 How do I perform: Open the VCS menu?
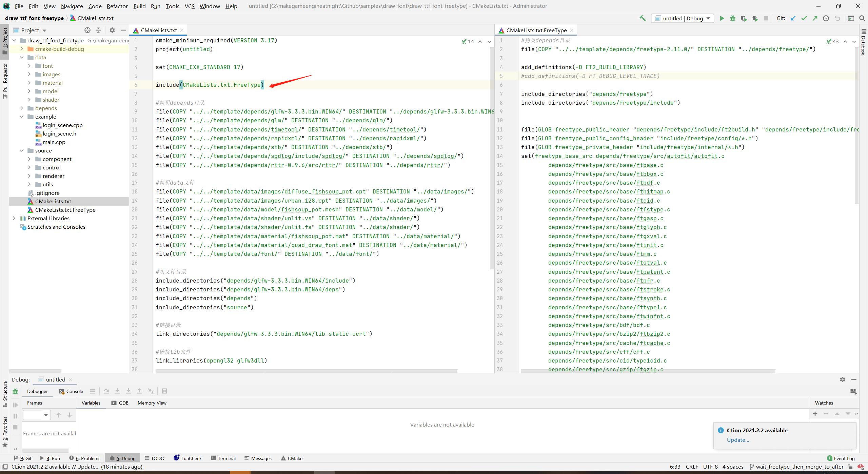coord(190,6)
